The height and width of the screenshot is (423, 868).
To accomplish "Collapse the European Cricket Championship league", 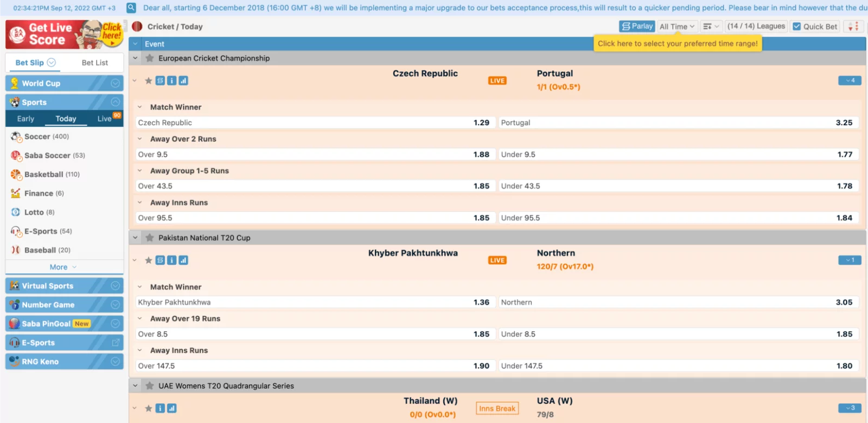I will [x=136, y=58].
